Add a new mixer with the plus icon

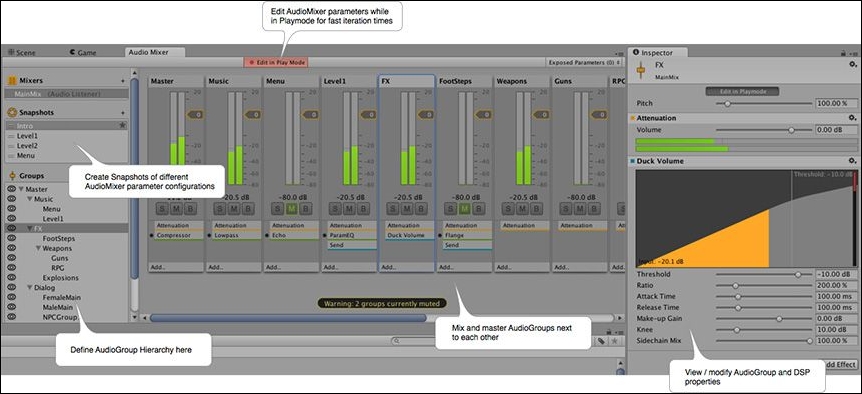[x=123, y=81]
